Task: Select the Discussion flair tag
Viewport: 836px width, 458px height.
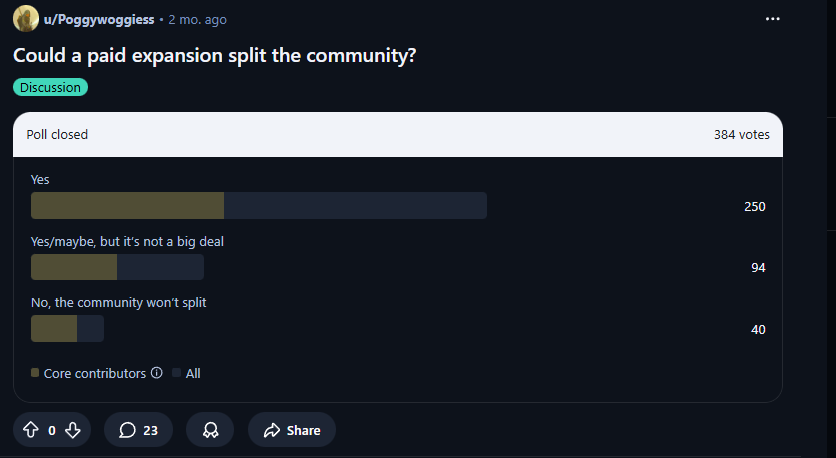Action: [51, 87]
